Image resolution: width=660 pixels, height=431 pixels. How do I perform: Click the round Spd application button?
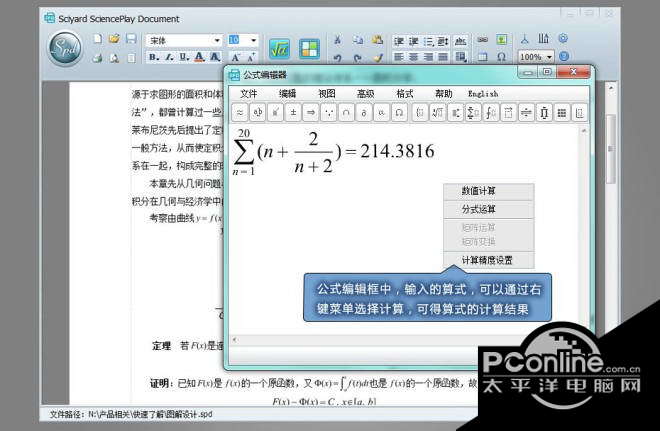[x=64, y=48]
